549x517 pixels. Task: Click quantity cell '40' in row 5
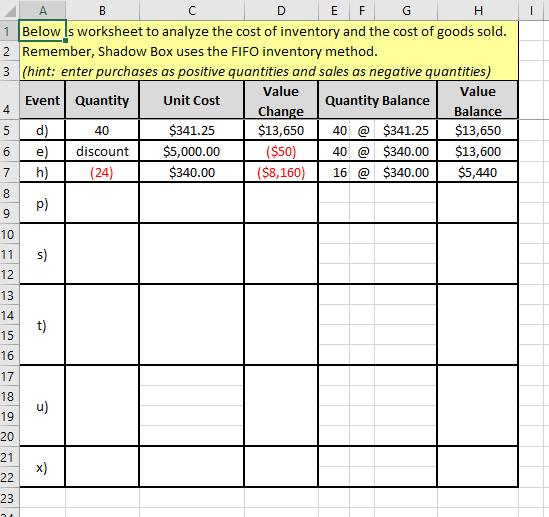click(102, 130)
